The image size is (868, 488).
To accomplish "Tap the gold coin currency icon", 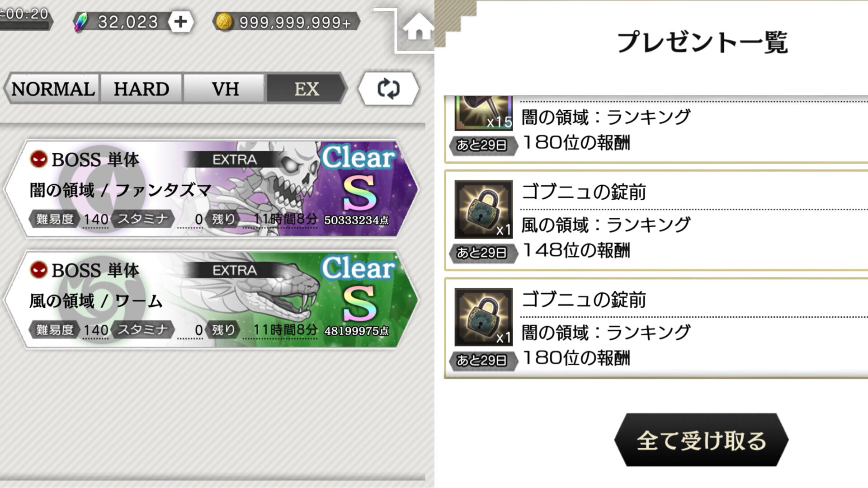I will [x=223, y=21].
